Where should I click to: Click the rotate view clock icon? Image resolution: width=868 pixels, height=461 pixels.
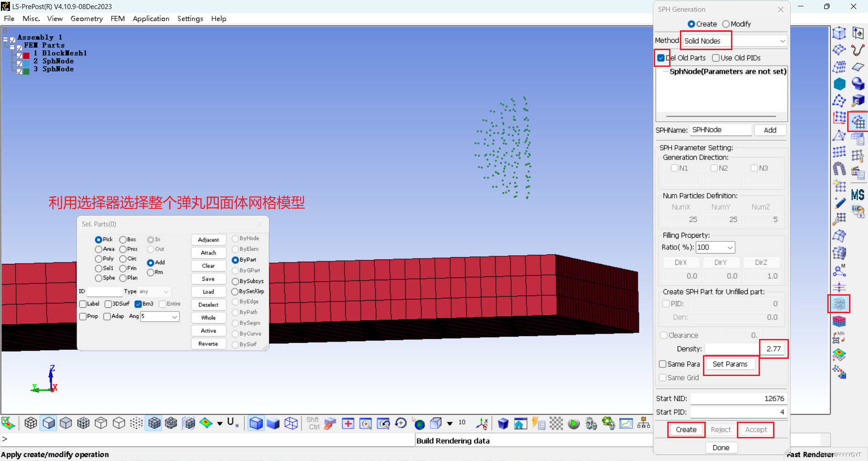pos(401,423)
